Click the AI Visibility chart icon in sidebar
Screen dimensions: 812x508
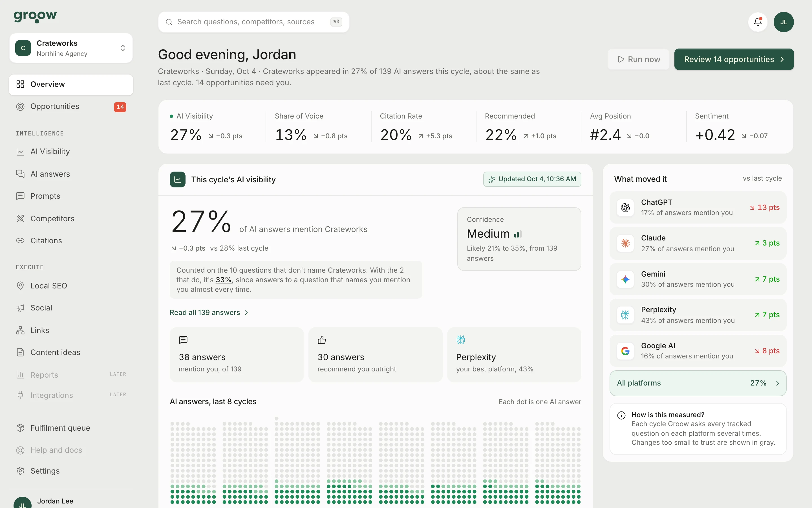point(21,152)
